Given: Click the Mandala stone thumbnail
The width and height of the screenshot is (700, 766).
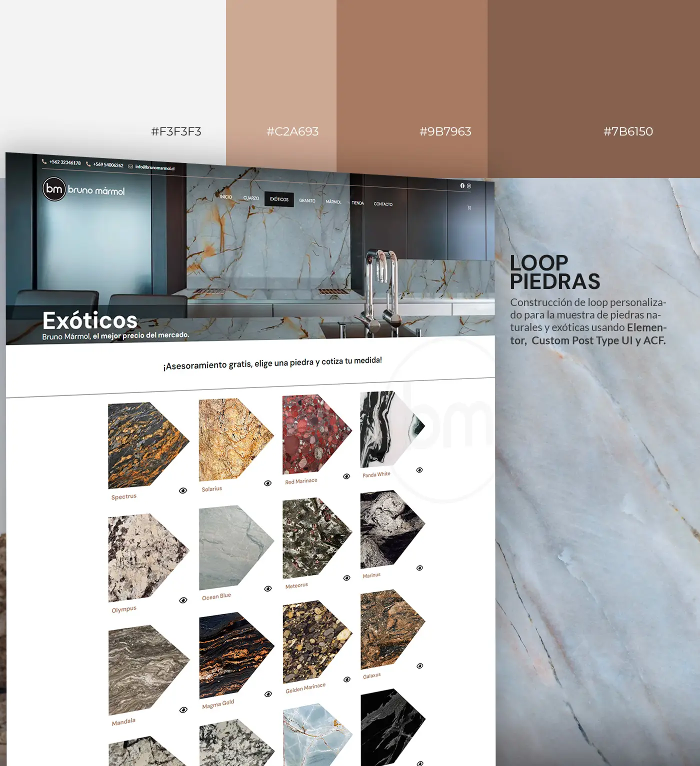Looking at the screenshot, I should 148,669.
